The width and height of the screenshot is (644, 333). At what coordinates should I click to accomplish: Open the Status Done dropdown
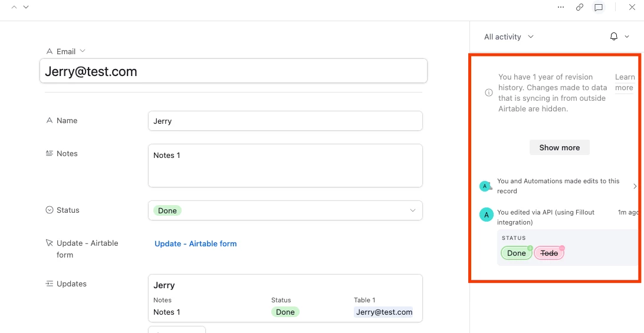tap(285, 210)
